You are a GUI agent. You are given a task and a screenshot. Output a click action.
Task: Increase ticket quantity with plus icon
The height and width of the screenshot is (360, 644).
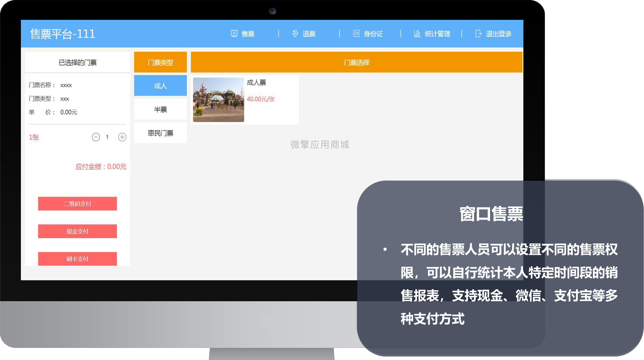click(122, 137)
